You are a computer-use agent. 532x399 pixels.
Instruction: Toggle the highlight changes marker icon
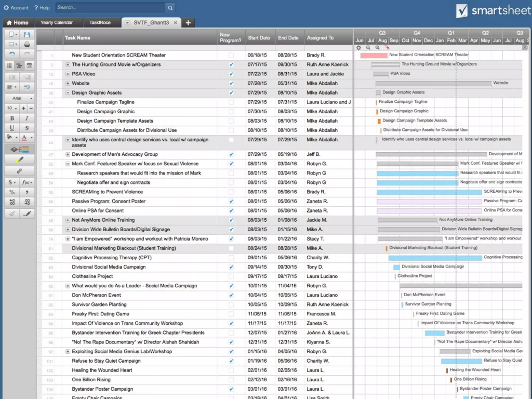click(x=19, y=159)
